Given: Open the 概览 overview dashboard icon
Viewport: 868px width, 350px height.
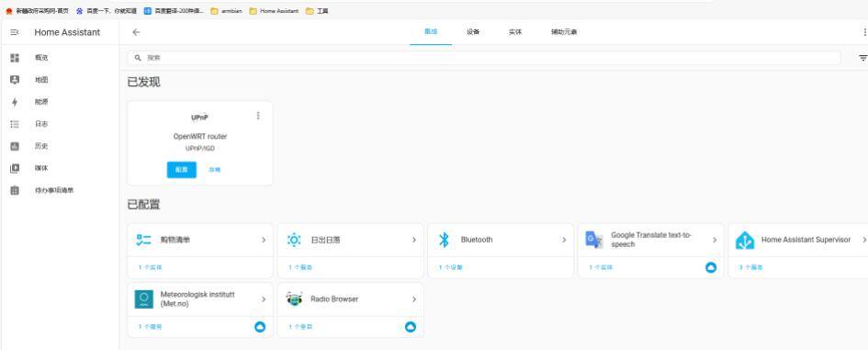Looking at the screenshot, I should 15,58.
